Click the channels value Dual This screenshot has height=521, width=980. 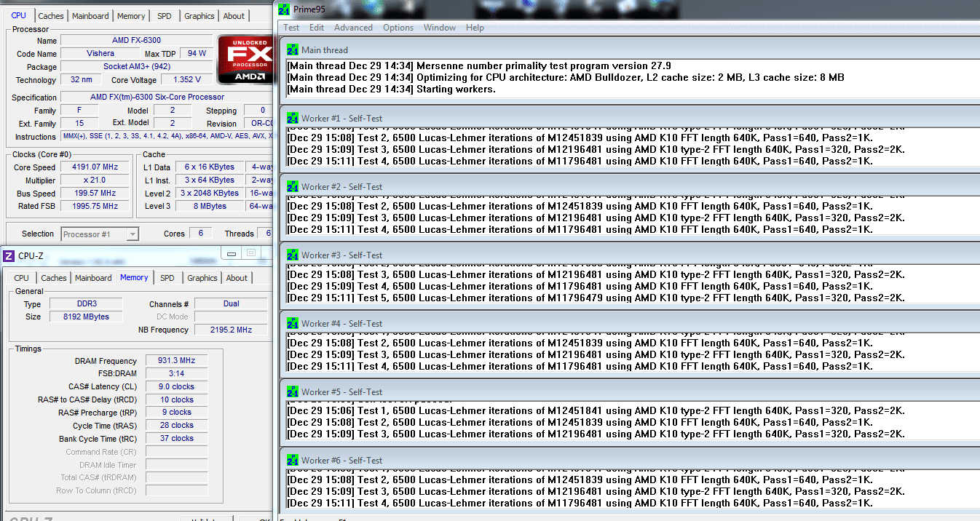[231, 304]
